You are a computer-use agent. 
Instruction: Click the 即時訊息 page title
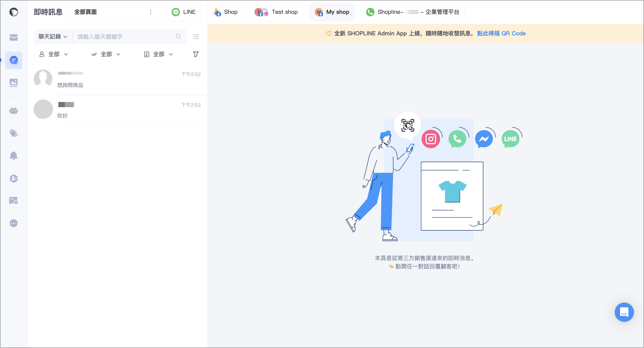[x=48, y=12]
